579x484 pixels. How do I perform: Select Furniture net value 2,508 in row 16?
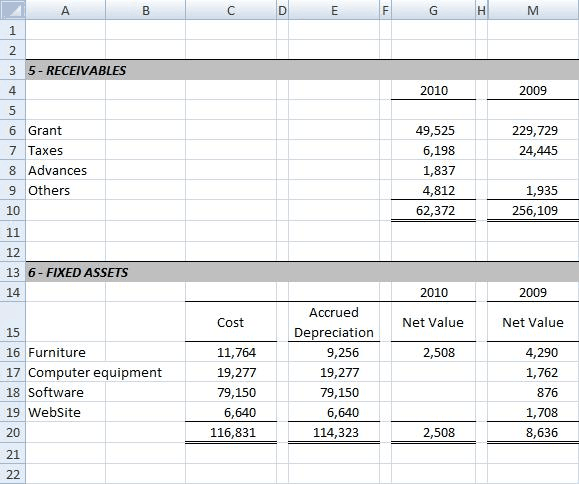[434, 352]
